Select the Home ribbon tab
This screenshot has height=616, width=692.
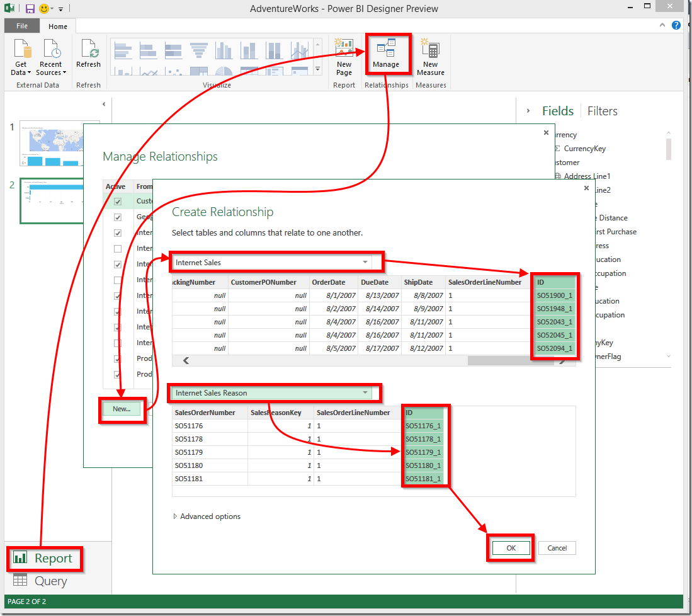click(58, 26)
